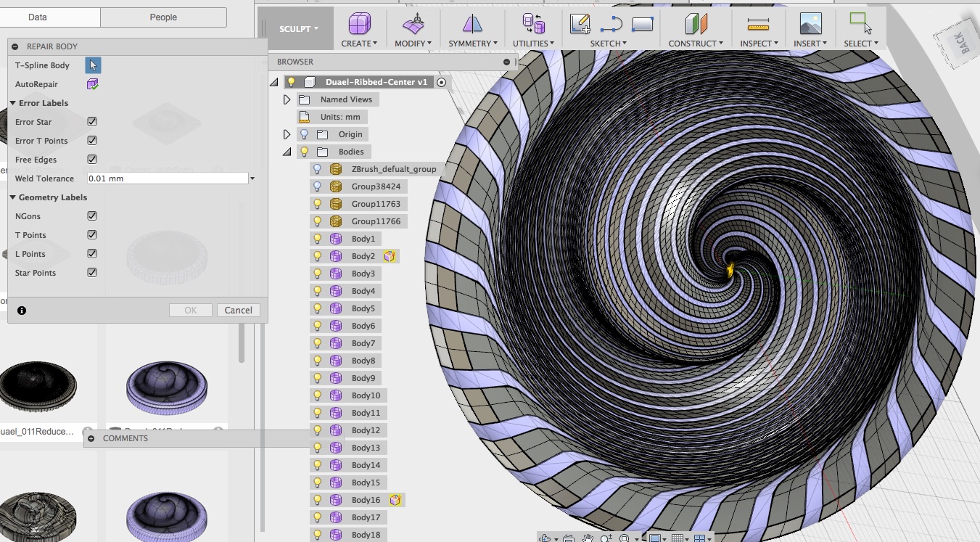Open the Viewports layout icon
The width and height of the screenshot is (980, 542).
click(x=700, y=538)
